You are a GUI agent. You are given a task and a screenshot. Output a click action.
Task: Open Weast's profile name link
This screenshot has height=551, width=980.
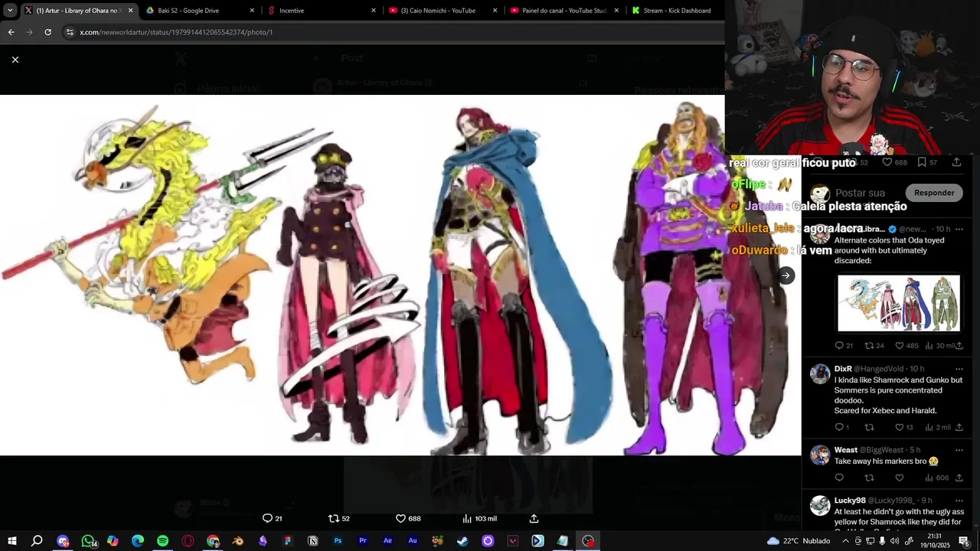(846, 450)
